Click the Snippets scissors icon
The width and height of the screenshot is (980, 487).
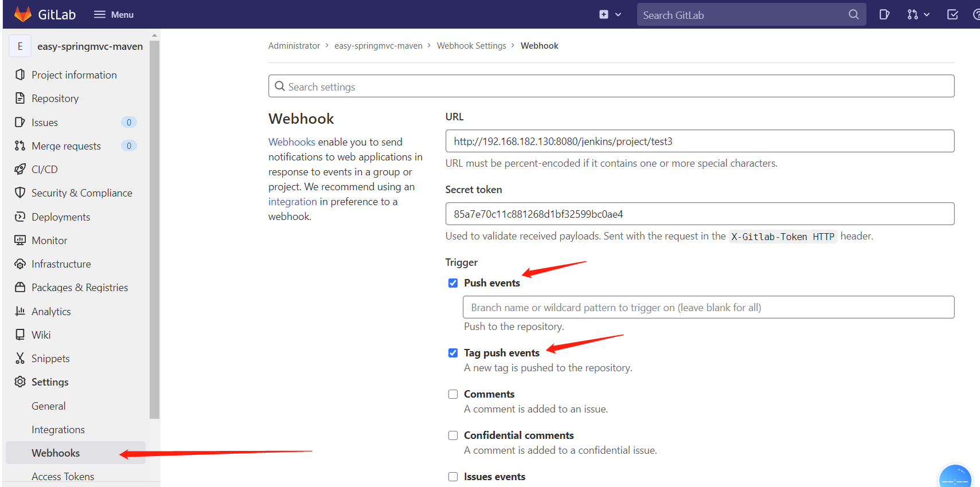20,359
